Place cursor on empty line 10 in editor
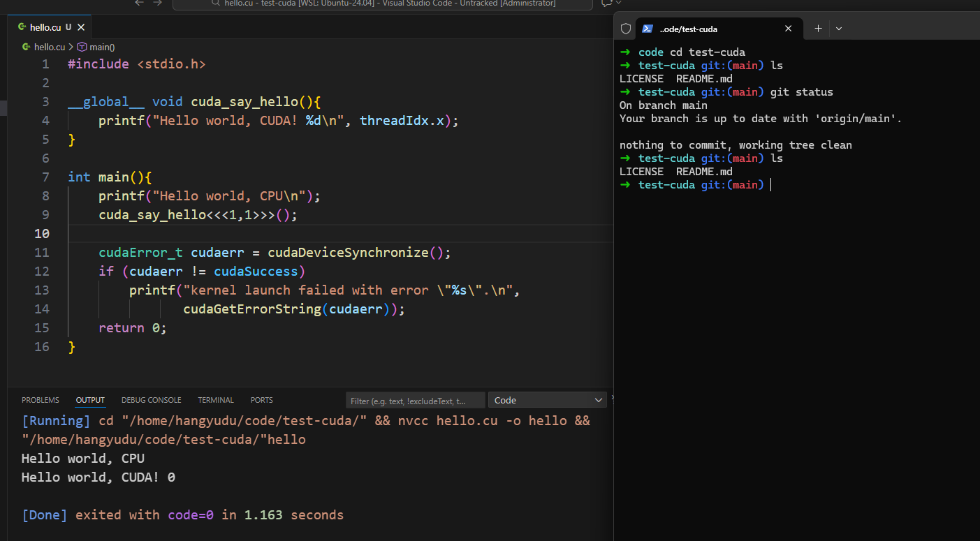 pos(279,233)
